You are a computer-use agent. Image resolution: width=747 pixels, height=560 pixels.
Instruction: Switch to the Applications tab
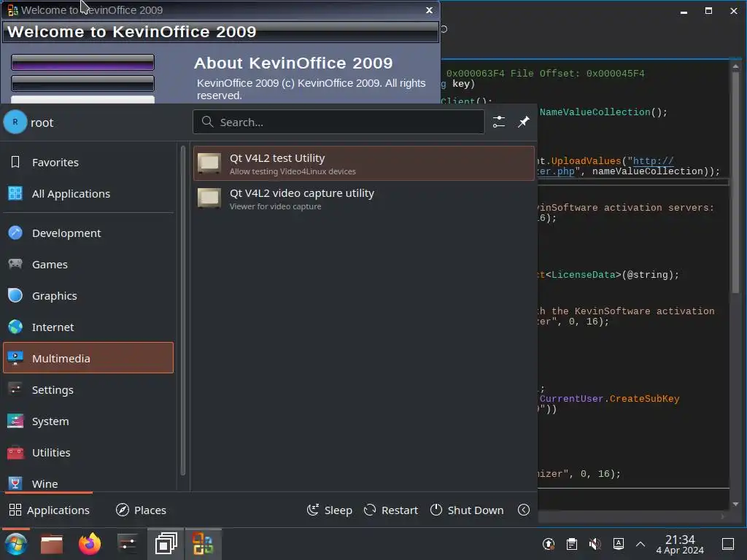(49, 510)
